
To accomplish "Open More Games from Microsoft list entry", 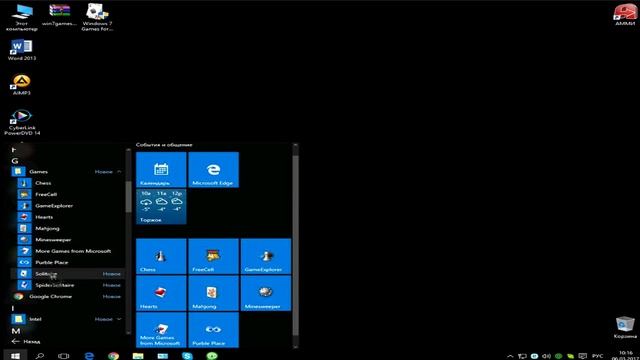I will coord(67,251).
